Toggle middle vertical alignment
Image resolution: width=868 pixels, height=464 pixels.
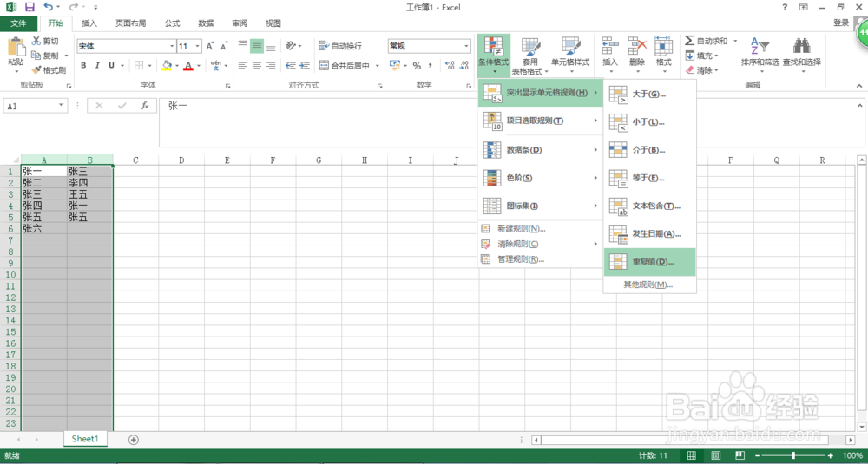pyautogui.click(x=256, y=46)
